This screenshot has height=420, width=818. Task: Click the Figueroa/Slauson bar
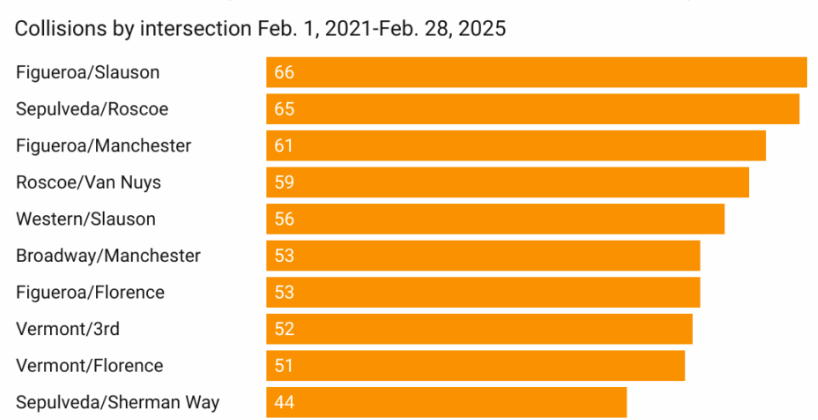pos(536,72)
